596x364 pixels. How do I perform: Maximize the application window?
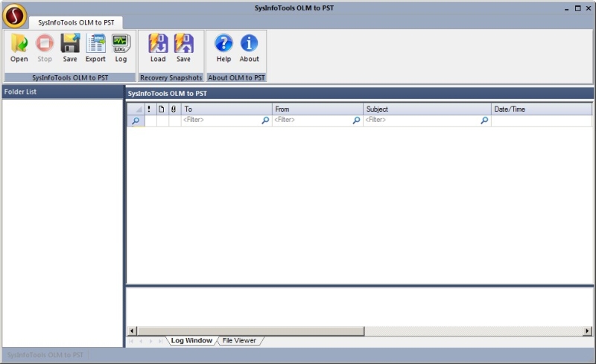[578, 8]
